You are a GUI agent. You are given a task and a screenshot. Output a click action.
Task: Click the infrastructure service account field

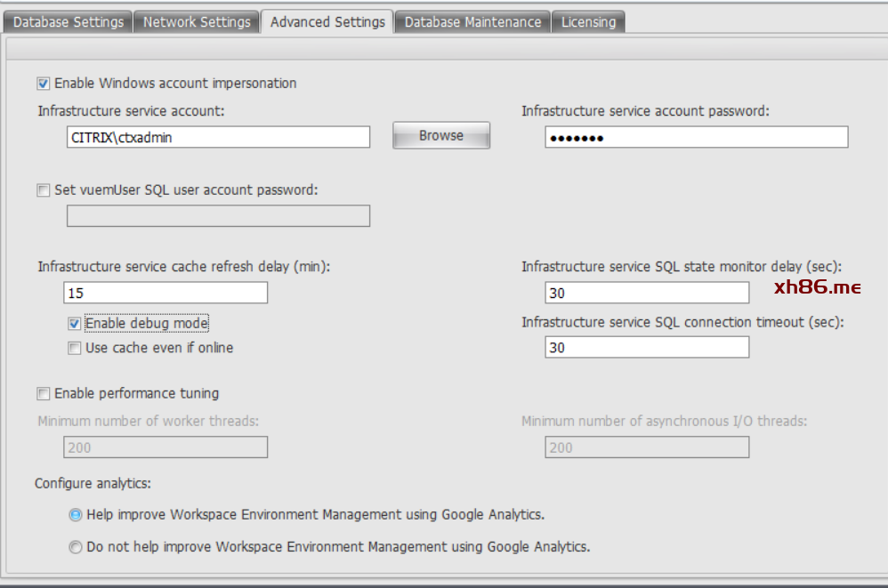pos(218,137)
